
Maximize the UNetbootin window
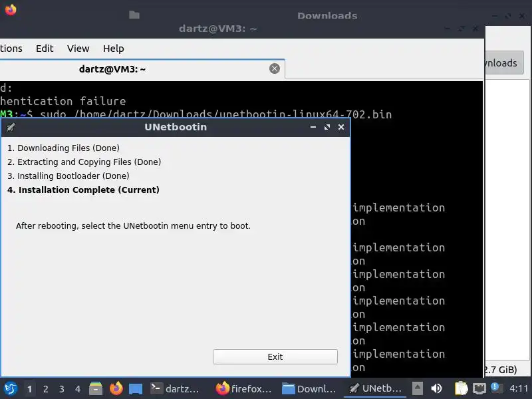pyautogui.click(x=327, y=127)
